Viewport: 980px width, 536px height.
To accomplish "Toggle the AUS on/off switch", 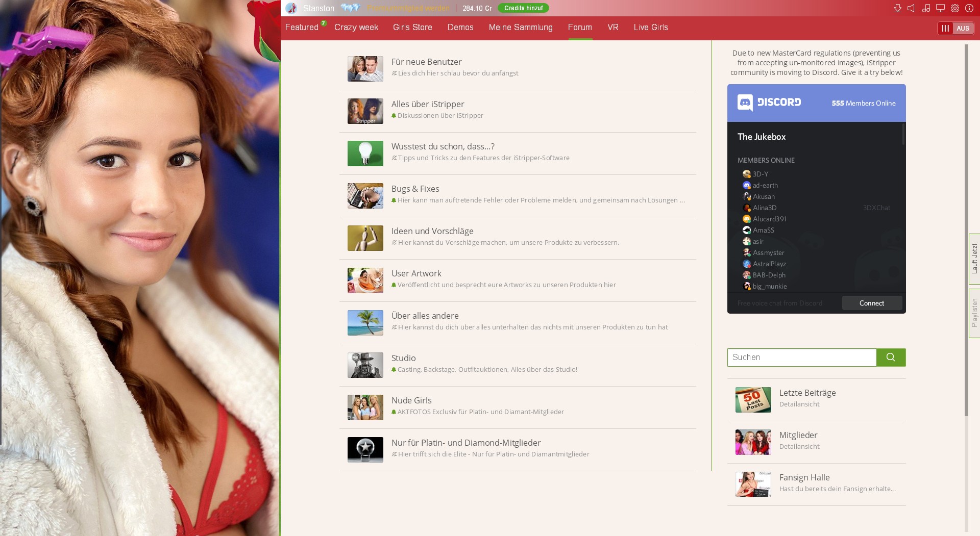I will (x=955, y=28).
